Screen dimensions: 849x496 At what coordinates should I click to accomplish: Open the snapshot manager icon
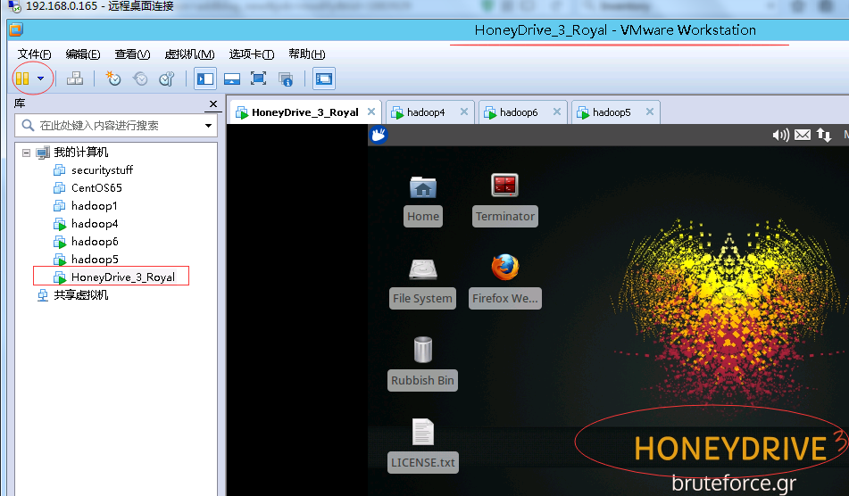tap(167, 79)
